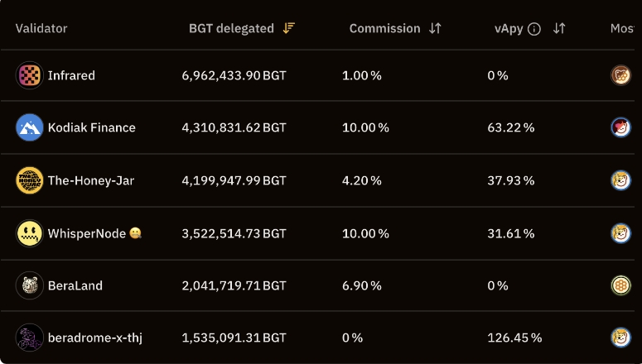Open the WhisperNode validator name
The height and width of the screenshot is (364, 642).
coord(87,233)
